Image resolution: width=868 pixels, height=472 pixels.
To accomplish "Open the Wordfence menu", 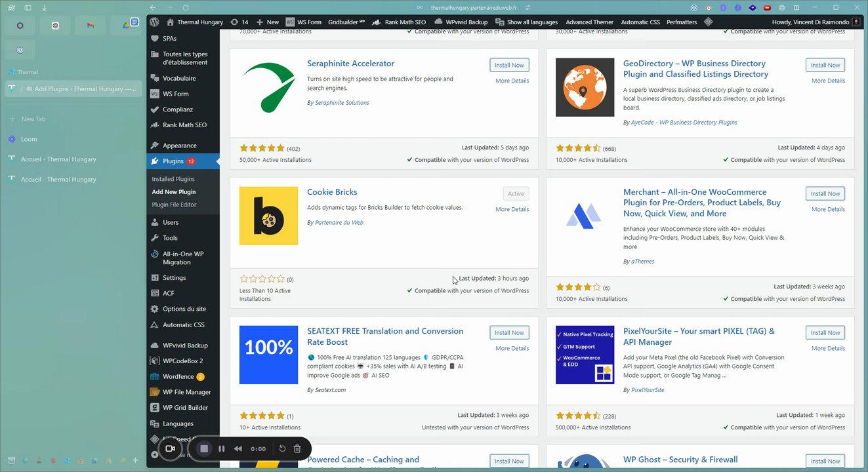I will coord(183,376).
